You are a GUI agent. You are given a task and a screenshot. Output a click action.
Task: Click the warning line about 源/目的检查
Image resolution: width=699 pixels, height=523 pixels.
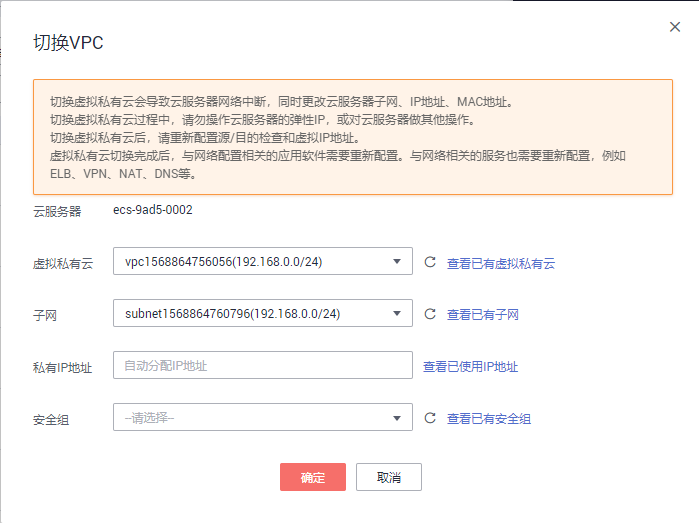[206, 138]
